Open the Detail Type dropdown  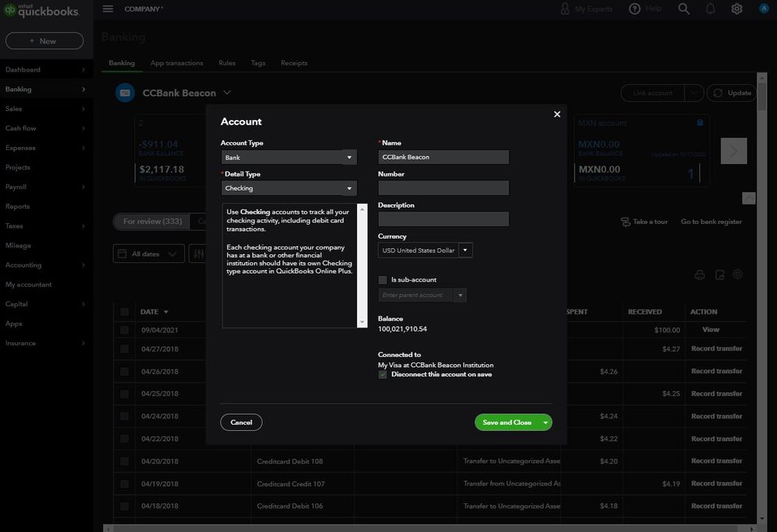pos(289,188)
